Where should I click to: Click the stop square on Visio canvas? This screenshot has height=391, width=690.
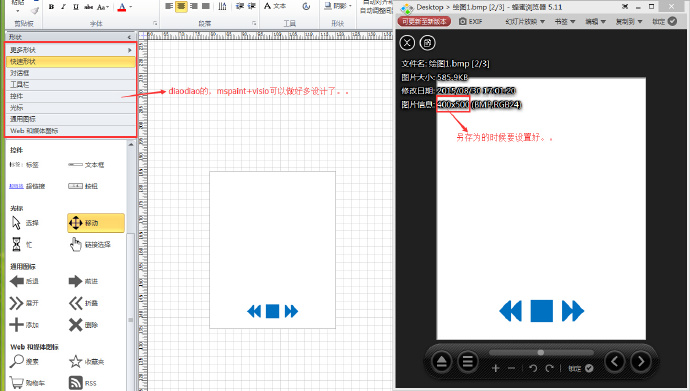coord(272,311)
